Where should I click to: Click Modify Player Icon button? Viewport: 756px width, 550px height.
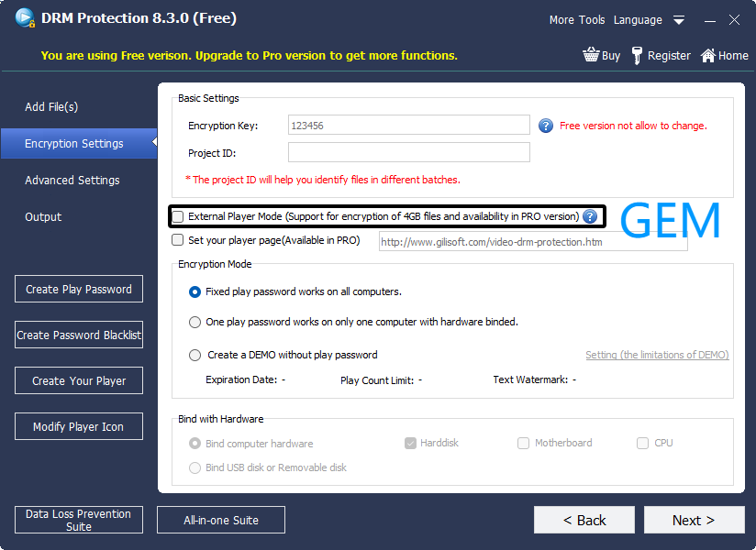click(79, 426)
